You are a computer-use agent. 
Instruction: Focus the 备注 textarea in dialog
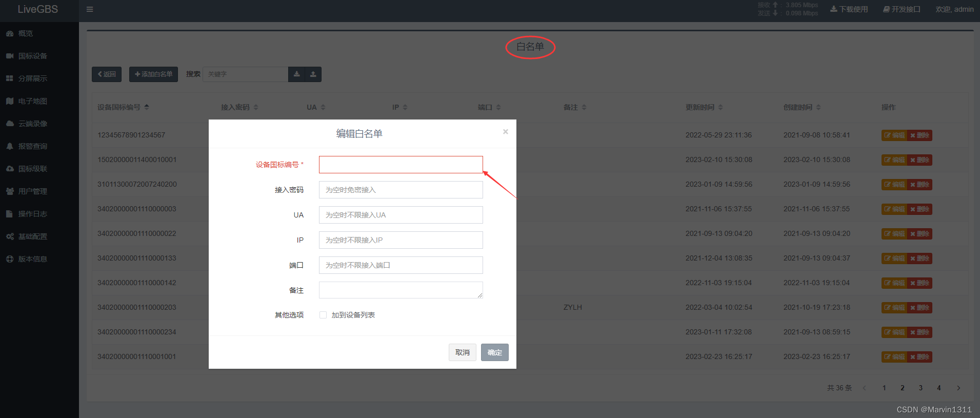(401, 290)
